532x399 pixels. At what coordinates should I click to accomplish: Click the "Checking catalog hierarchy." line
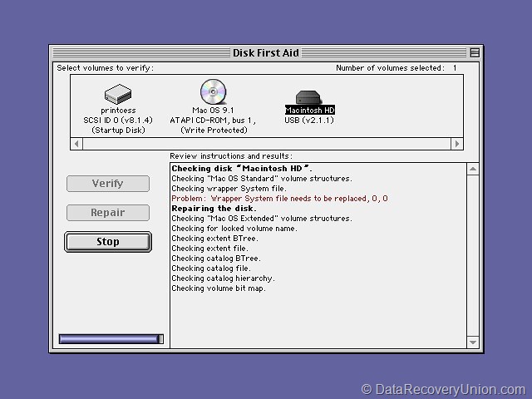point(224,278)
